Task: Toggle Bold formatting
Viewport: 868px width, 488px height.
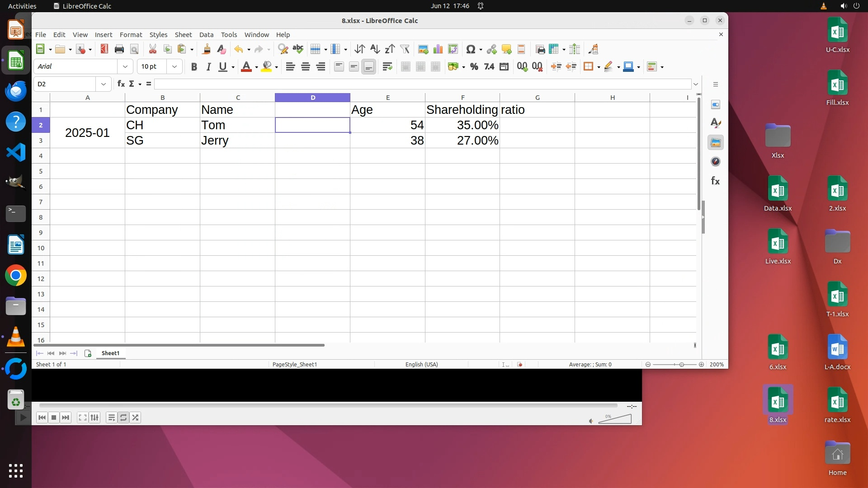Action: 194,67
